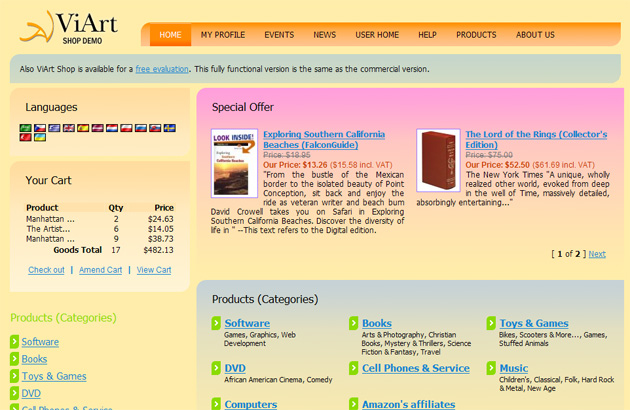Go to the HOME menu tab
Viewport: 630px width, 410px height.
[x=170, y=35]
